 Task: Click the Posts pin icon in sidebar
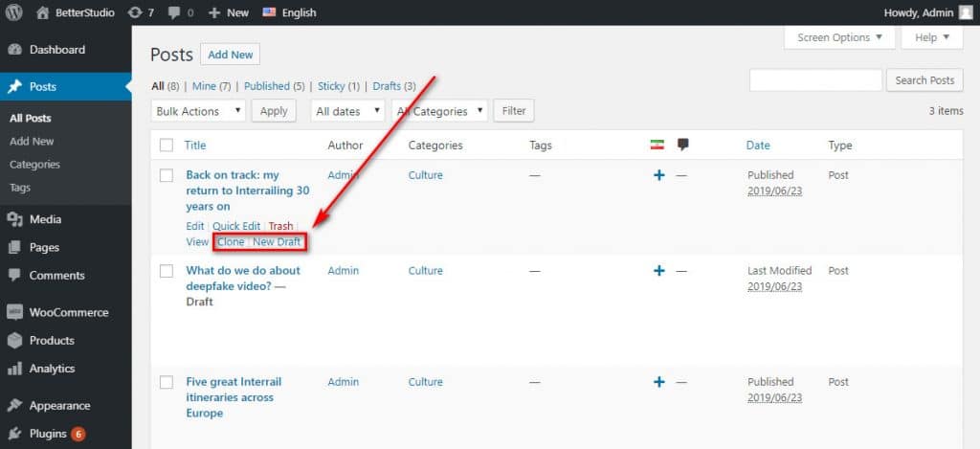[x=15, y=87]
